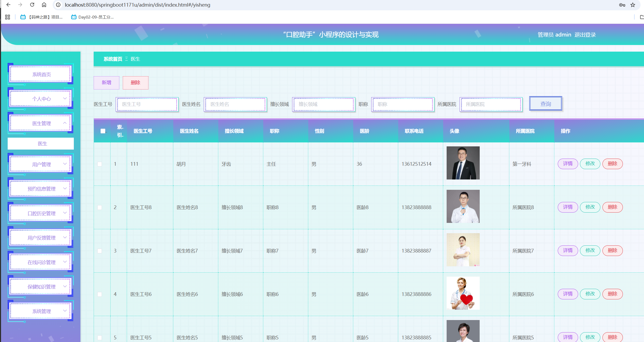The height and width of the screenshot is (342, 644).
Task: Expand the 个人中心 sidebar menu
Action: click(x=41, y=99)
